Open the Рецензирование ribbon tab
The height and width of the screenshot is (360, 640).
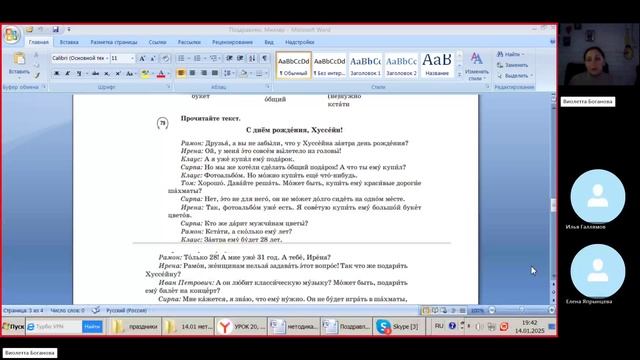tap(232, 42)
